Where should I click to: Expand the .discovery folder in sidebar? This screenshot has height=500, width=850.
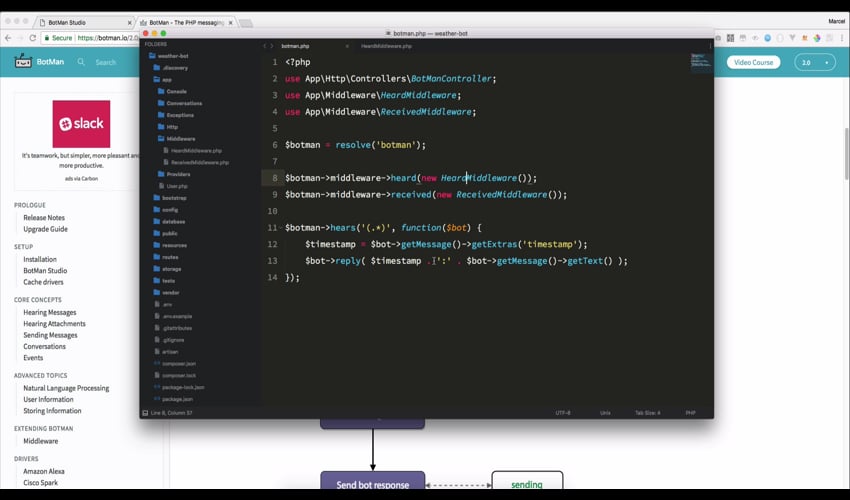pyautogui.click(x=171, y=68)
